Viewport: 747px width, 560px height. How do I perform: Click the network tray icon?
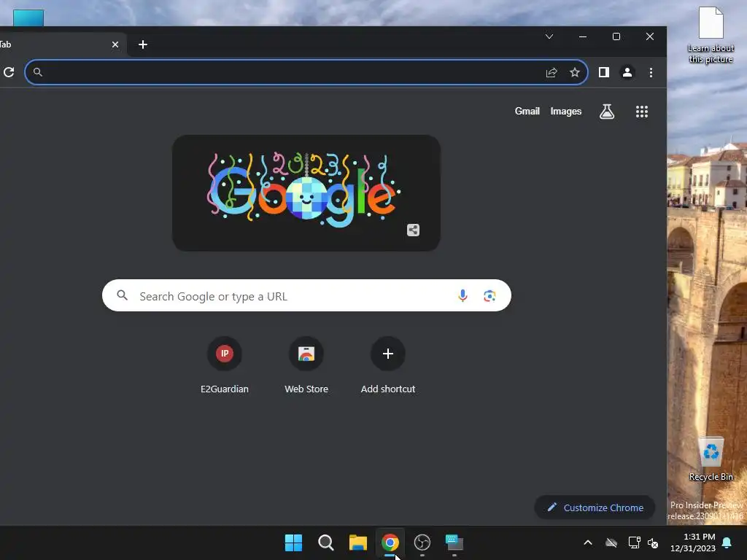634,542
